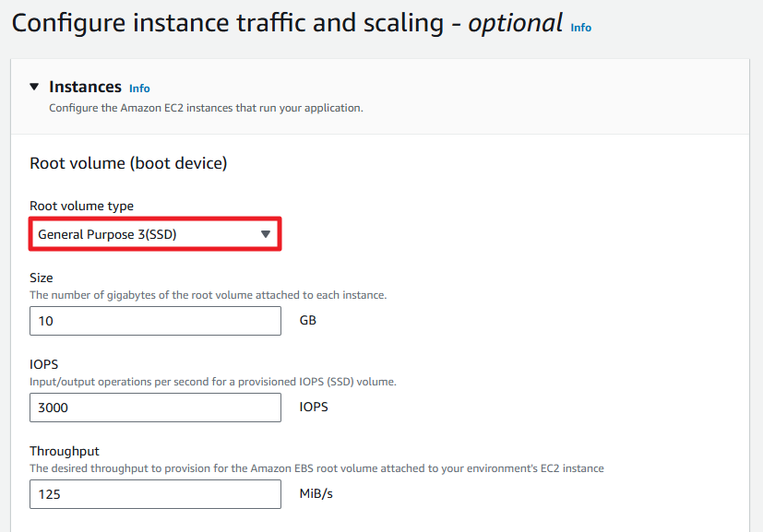Click the "Root volume type" field label
The height and width of the screenshot is (532, 763).
81,206
